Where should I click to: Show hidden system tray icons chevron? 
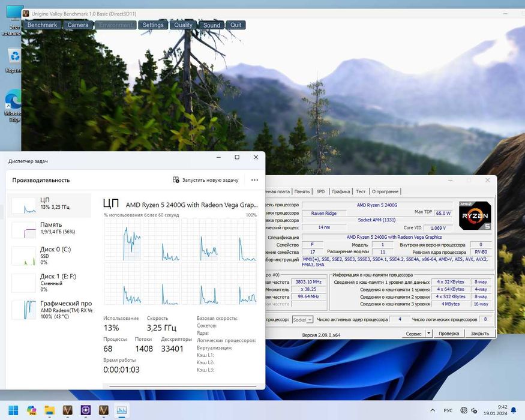tap(433, 410)
